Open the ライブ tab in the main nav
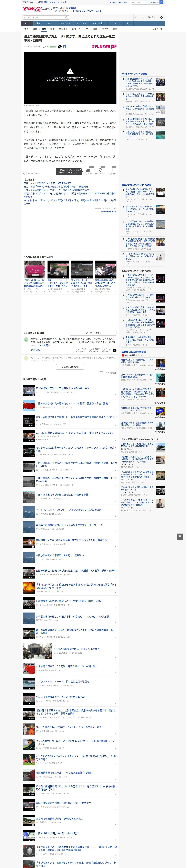Screen dimensions: 186x868 [x=49, y=24]
